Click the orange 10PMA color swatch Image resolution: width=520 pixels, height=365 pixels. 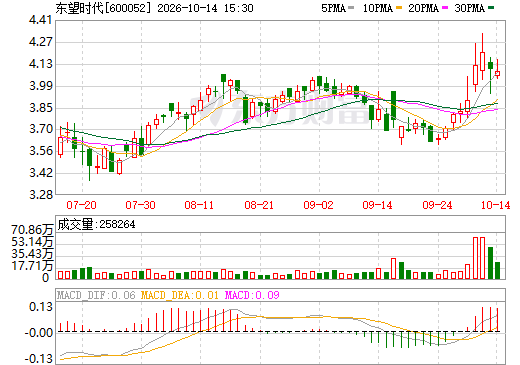tap(399, 7)
